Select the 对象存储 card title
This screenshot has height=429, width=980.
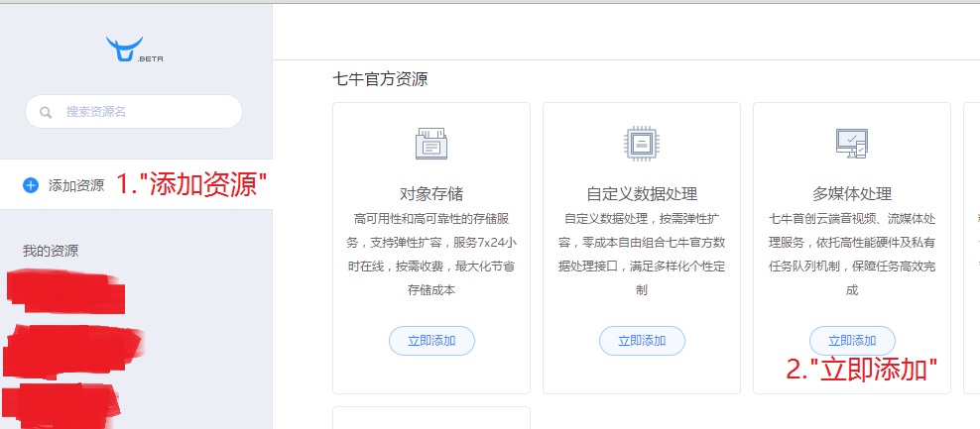(431, 193)
